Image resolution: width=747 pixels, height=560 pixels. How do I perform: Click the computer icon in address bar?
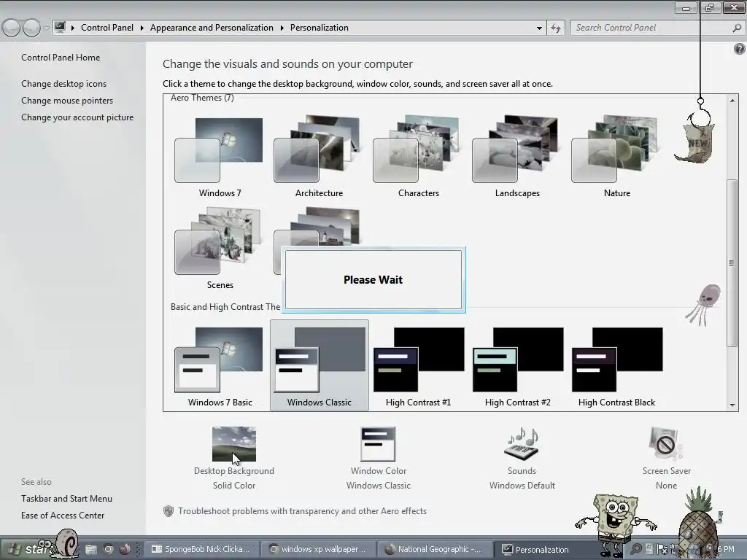pyautogui.click(x=60, y=28)
